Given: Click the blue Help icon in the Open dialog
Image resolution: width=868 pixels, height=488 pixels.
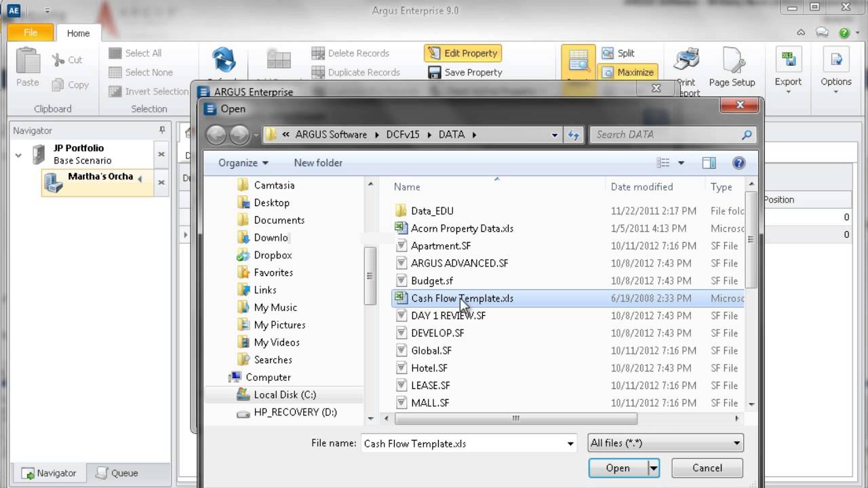Looking at the screenshot, I should tap(739, 163).
